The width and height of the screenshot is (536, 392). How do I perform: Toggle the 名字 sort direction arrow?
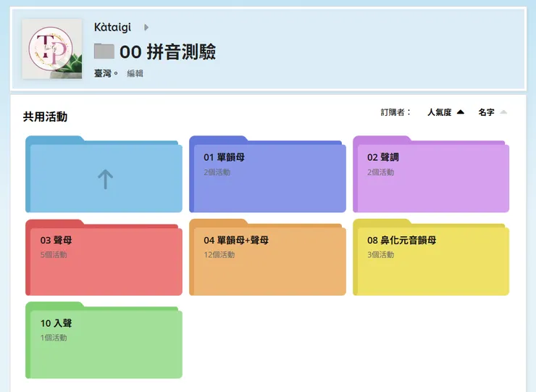pyautogui.click(x=503, y=112)
